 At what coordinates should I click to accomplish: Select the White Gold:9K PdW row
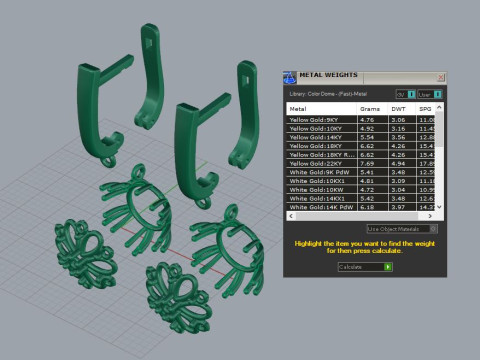click(361, 172)
